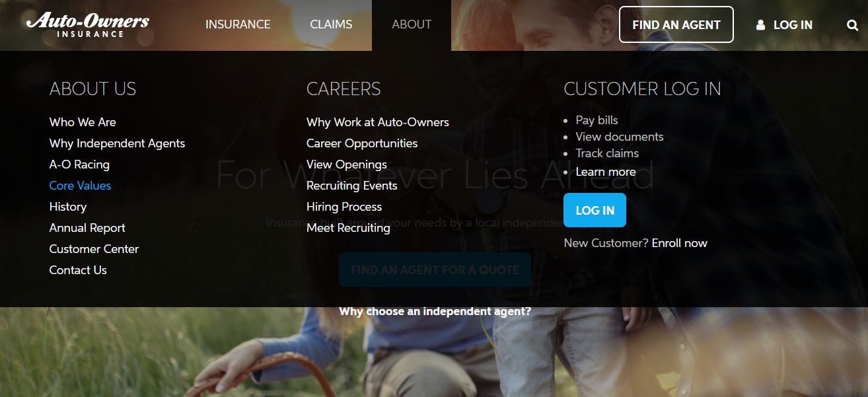Click the Auto-Owners Insurance logo
Viewport: 868px width, 397px height.
[x=88, y=24]
